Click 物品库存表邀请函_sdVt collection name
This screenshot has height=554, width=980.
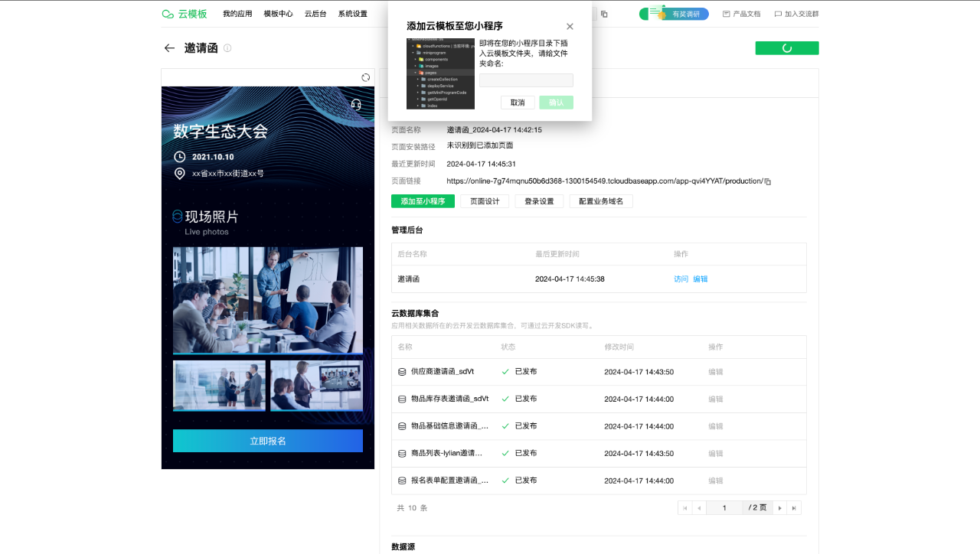click(x=449, y=399)
